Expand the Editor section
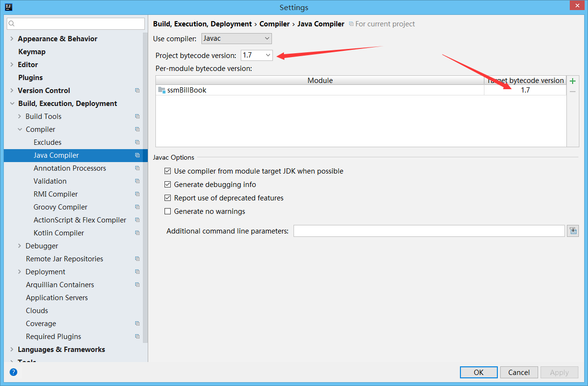Screen dimensions: 588x386 pyautogui.click(x=12, y=65)
